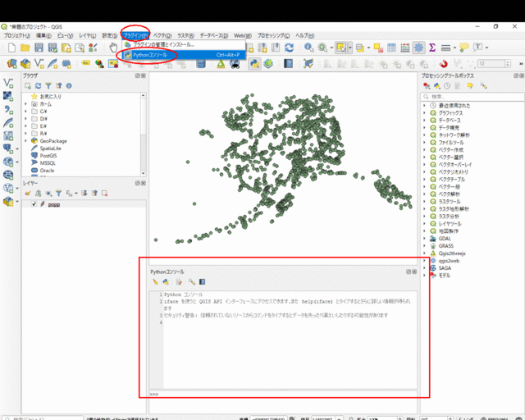This screenshot has height=420, width=525.
Task: Select the Identify Features info tool
Action: point(308,48)
